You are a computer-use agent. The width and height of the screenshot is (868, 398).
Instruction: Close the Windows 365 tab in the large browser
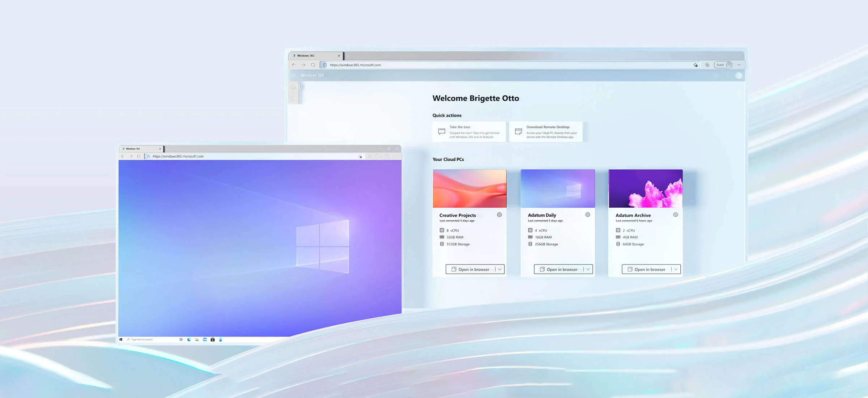pos(339,56)
